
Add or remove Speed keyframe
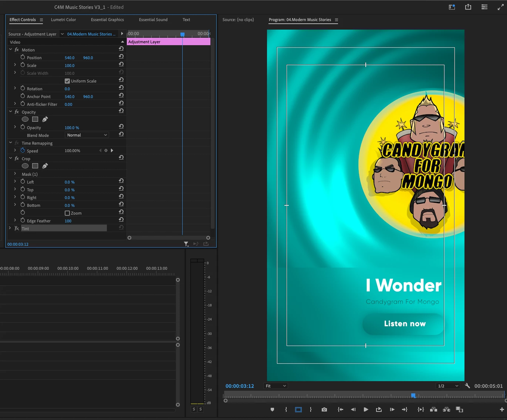[x=106, y=151]
